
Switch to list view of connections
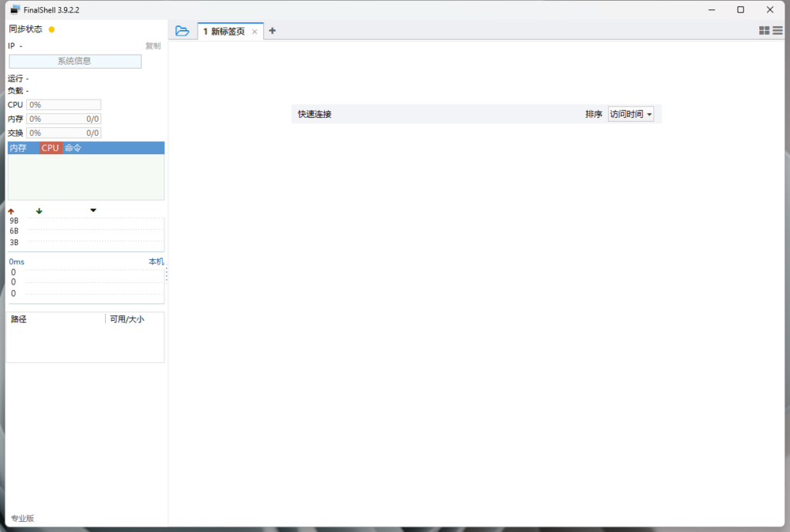[x=778, y=30]
